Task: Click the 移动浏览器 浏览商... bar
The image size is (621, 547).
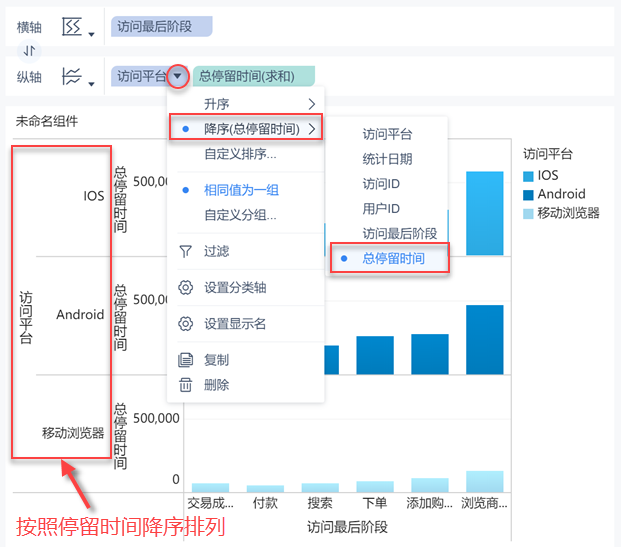Action: [x=485, y=481]
